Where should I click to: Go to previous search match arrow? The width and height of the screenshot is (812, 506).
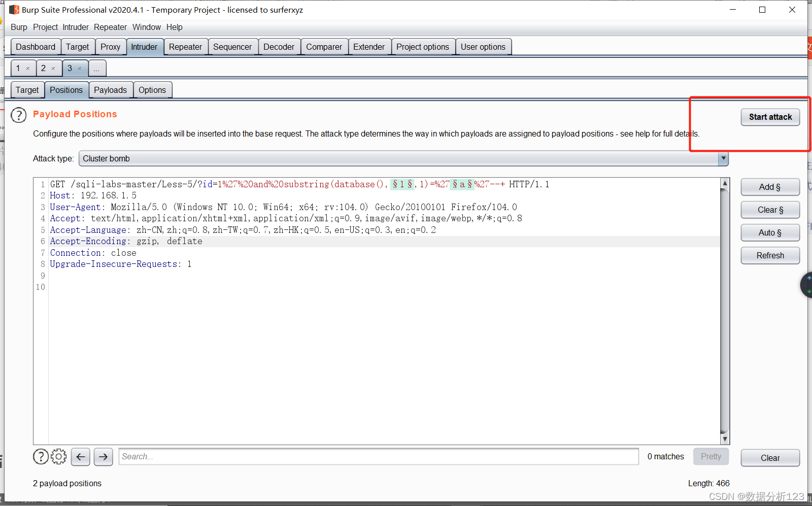81,457
